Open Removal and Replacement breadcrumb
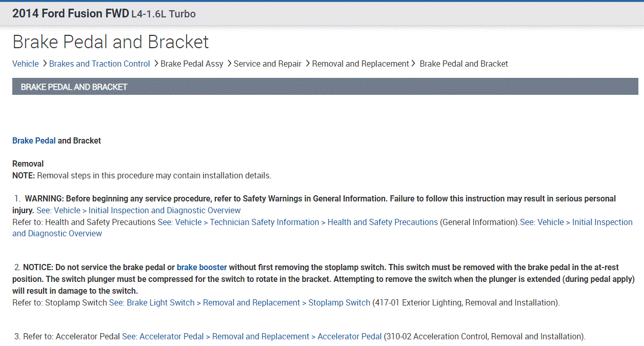Image resolution: width=644 pixels, height=346 pixels. click(360, 64)
